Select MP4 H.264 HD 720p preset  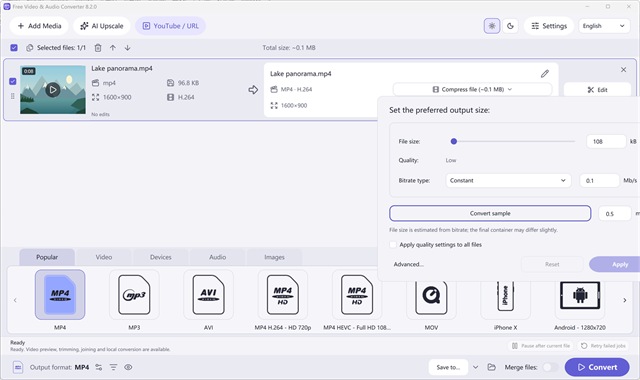[x=283, y=295]
